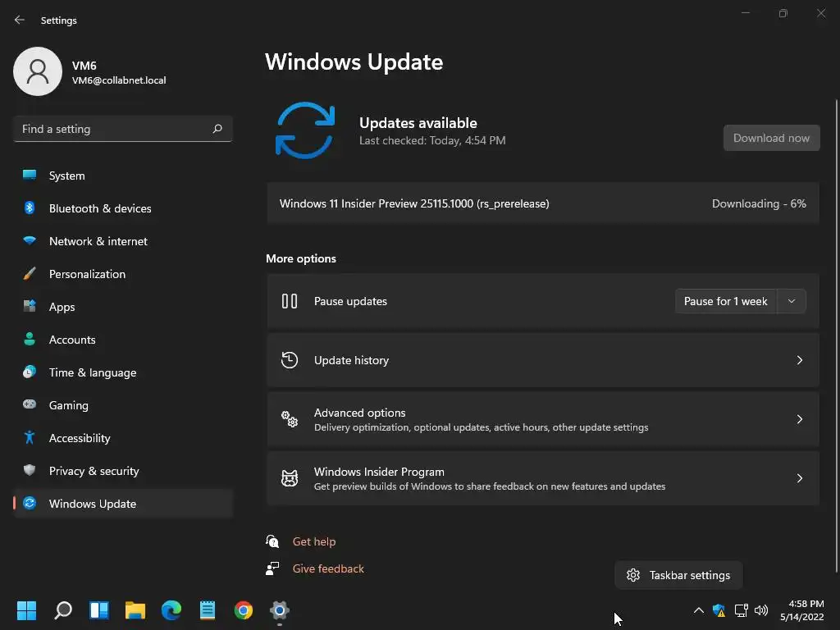
Task: Click the Accounts person icon in sidebar
Action: click(30, 339)
